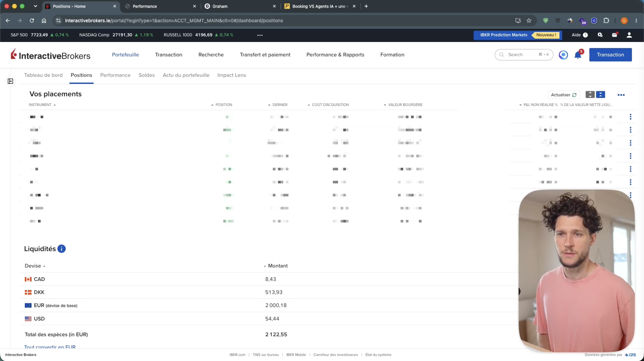Select the EUR devise de base row

pos(269,305)
